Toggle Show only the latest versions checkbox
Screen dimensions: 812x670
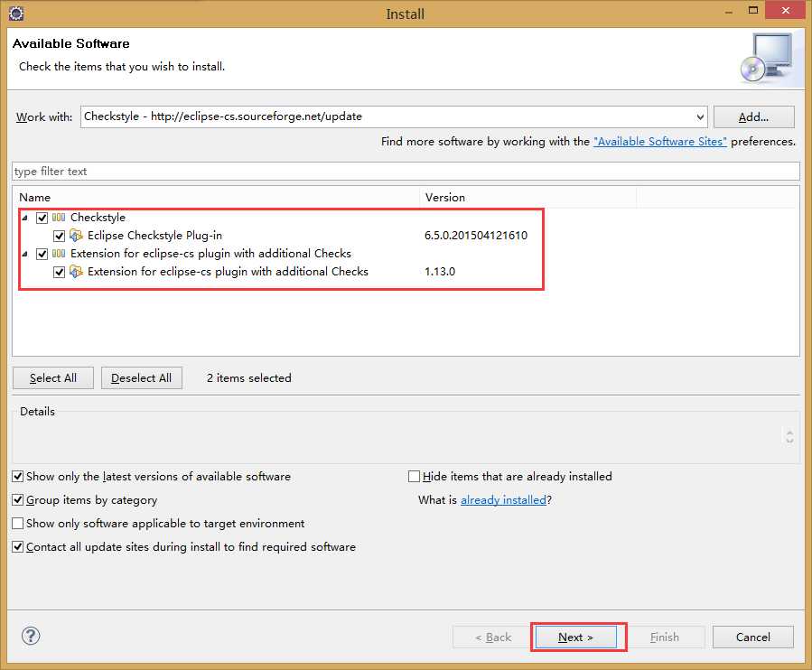click(x=17, y=477)
